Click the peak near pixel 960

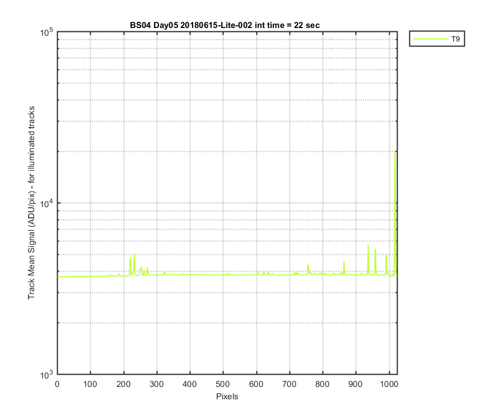click(375, 250)
